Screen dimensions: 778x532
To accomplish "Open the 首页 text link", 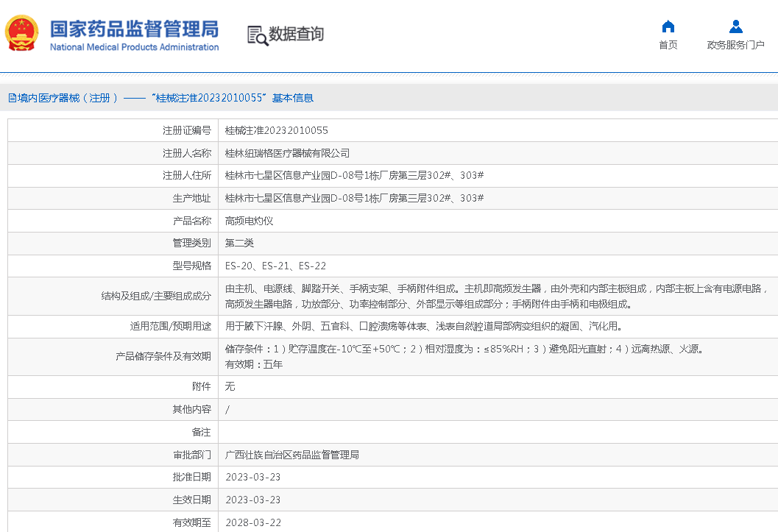I will pyautogui.click(x=668, y=45).
